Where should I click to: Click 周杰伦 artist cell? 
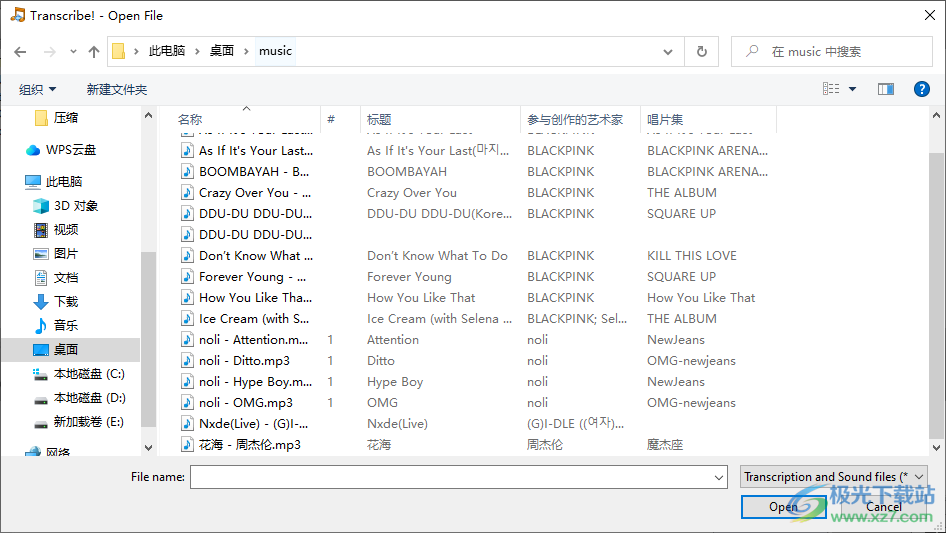[545, 445]
